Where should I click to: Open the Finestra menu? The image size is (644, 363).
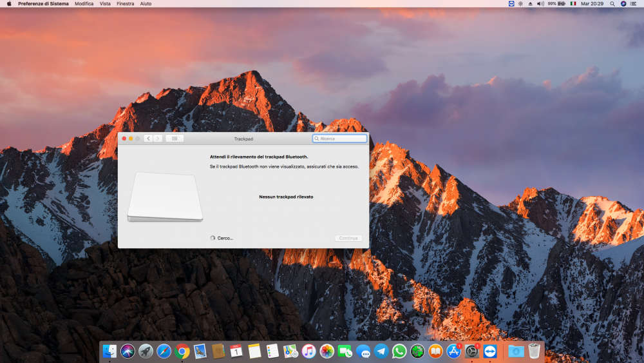click(x=126, y=4)
